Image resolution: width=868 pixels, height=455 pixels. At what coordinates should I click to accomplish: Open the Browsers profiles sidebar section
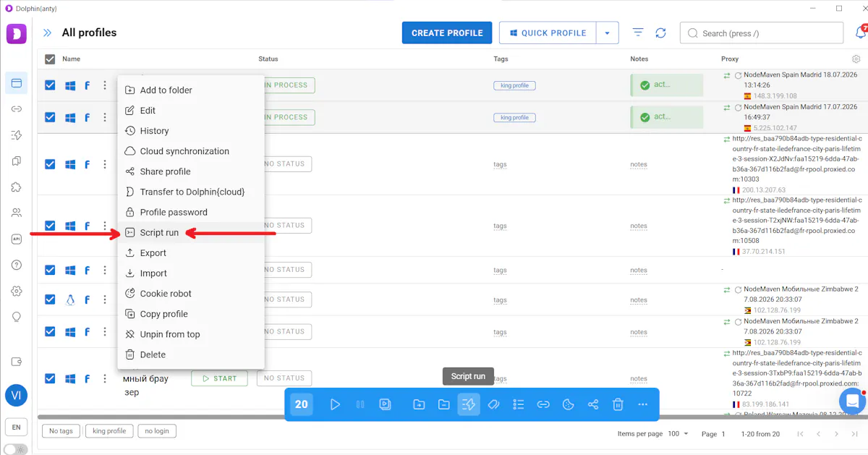(16, 83)
